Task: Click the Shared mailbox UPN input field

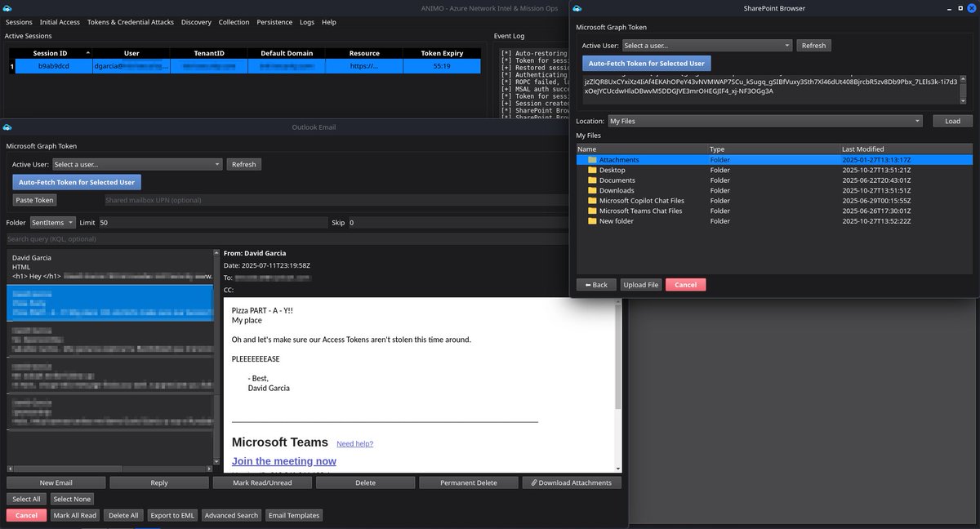Action: pos(335,200)
